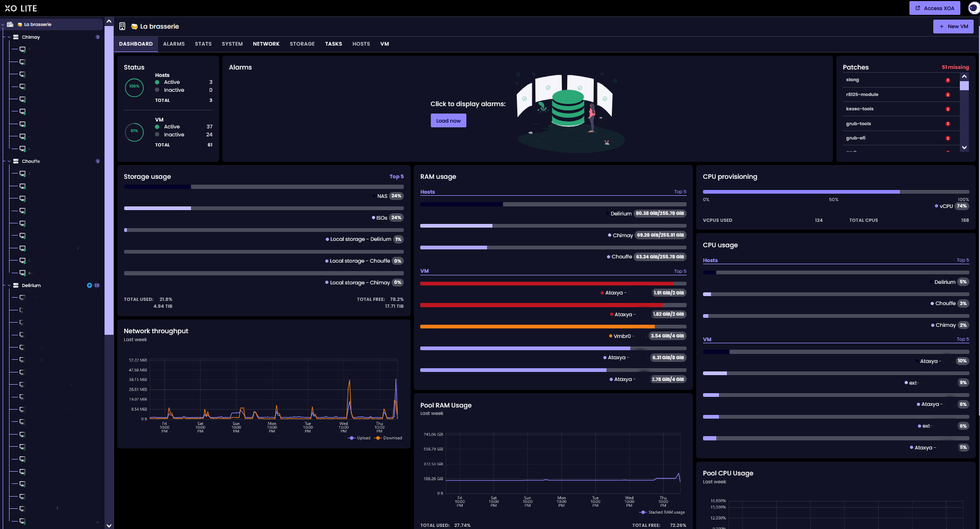
Task: Click the Patches list scroll-down arrow
Action: (x=965, y=148)
